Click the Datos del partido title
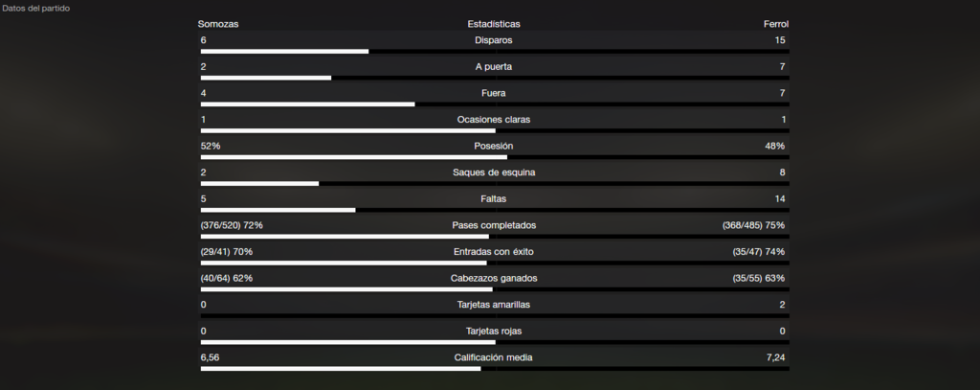Image resolution: width=980 pixels, height=390 pixels. (x=35, y=9)
